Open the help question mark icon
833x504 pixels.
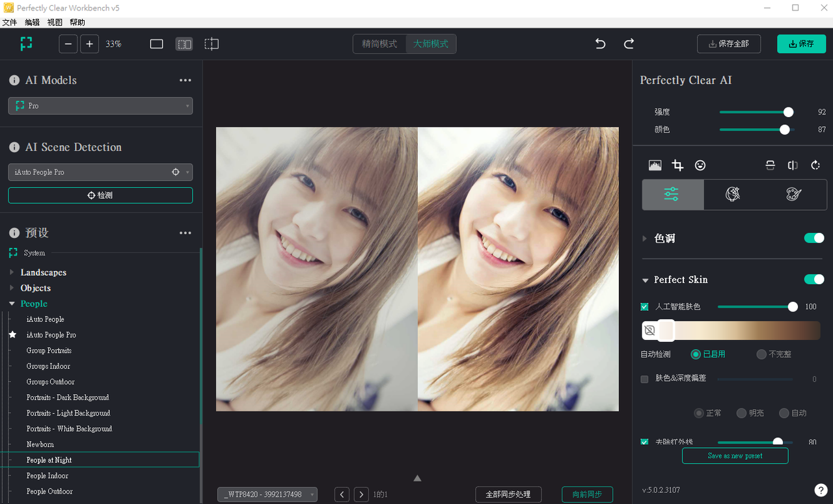pos(821,490)
